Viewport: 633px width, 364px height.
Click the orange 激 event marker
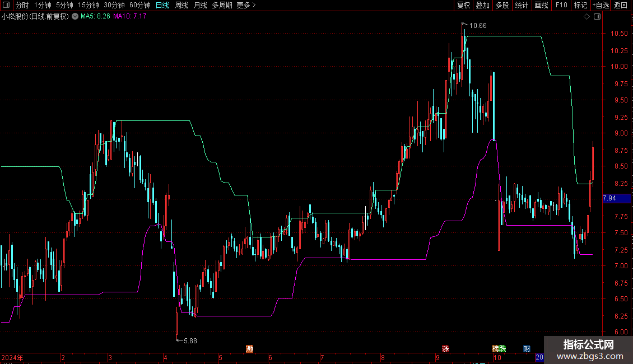pyautogui.click(x=249, y=349)
